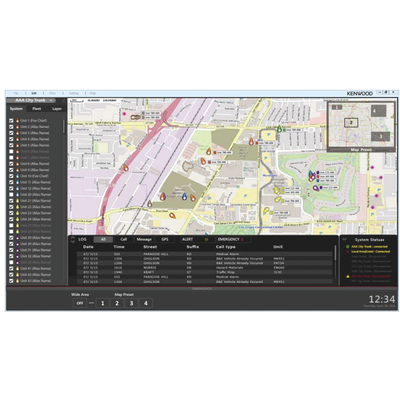Uncheck the Unit 10 (Fire Chief) checkbox
The image size is (400, 400).
pos(11,176)
